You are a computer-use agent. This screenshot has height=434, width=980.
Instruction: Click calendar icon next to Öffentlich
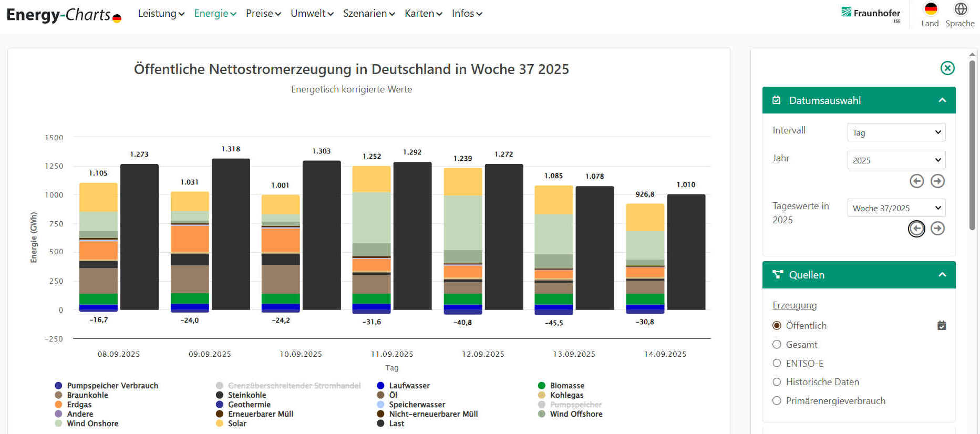[941, 326]
